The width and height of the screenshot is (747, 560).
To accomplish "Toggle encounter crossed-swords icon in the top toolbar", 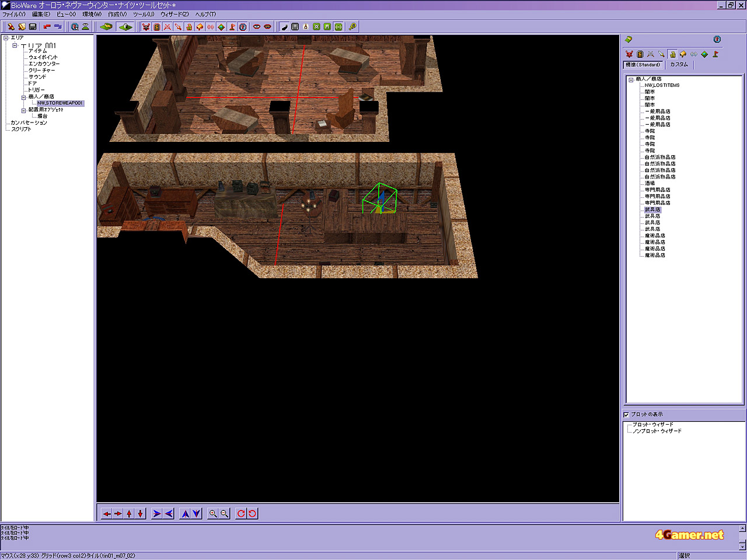I will (167, 27).
